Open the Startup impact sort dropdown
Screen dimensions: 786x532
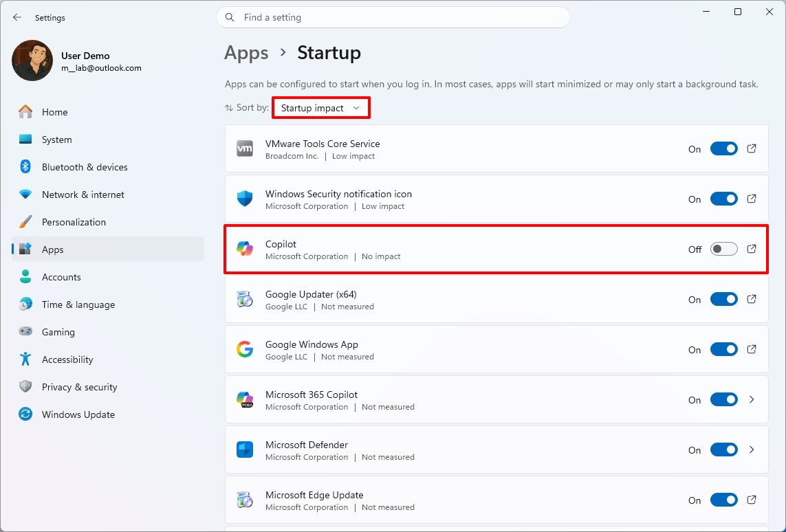pos(321,108)
